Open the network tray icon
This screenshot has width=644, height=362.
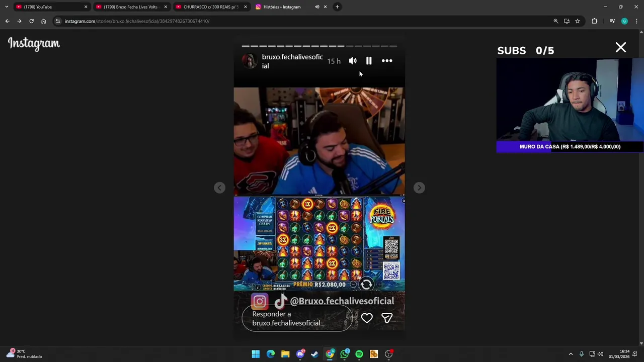pos(592,354)
